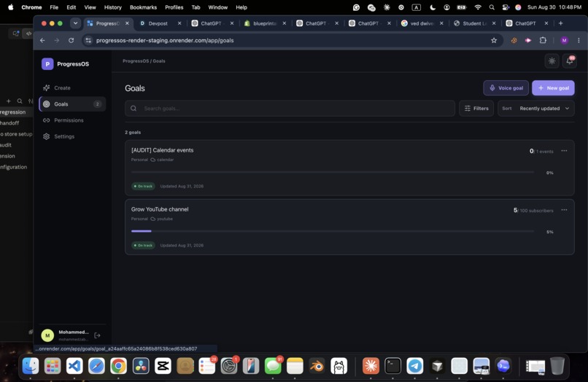Viewport: 588px width, 382px height.
Task: Click the Mohammed user avatar
Action: click(x=47, y=335)
